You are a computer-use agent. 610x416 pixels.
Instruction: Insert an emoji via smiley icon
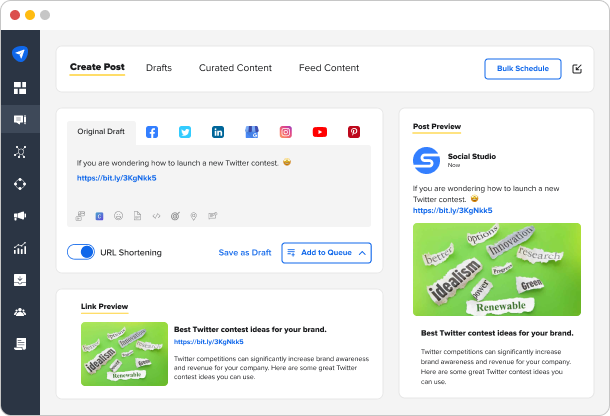pyautogui.click(x=118, y=215)
